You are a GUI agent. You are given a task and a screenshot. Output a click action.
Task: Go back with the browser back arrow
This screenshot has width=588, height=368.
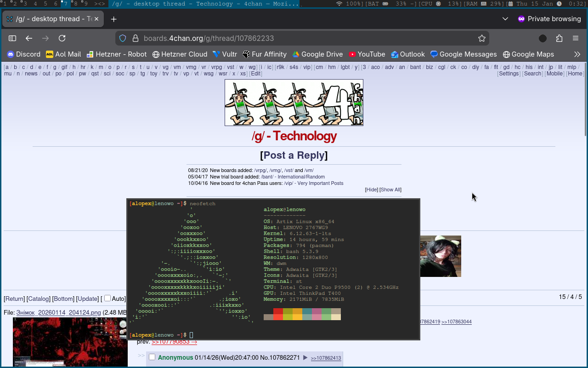point(29,38)
